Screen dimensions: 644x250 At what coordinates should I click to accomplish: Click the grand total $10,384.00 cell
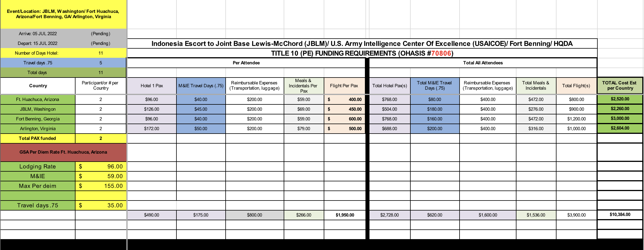pos(620,215)
